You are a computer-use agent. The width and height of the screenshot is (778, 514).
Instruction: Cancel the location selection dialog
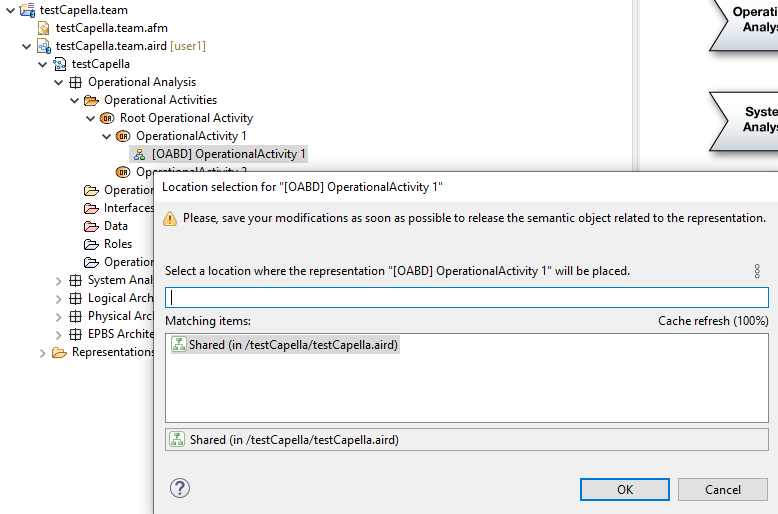coord(722,490)
